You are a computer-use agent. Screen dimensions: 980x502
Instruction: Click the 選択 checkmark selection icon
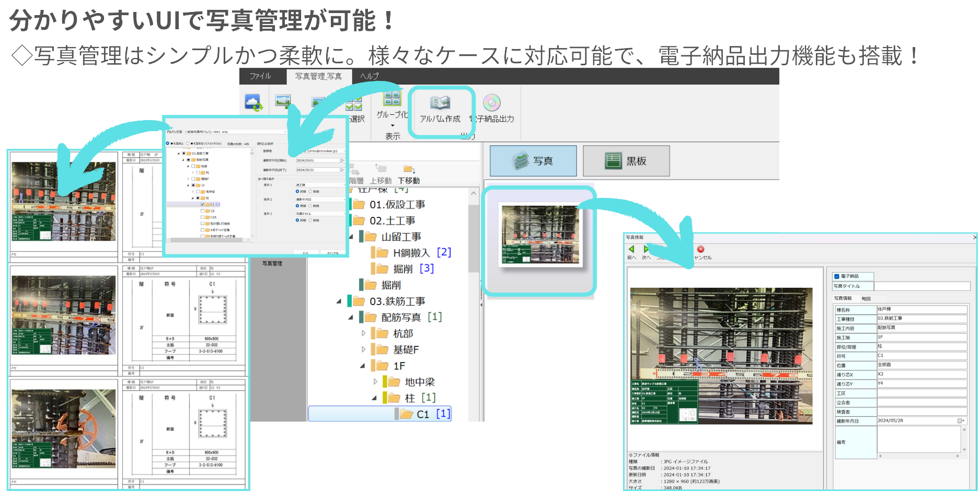coord(354,104)
